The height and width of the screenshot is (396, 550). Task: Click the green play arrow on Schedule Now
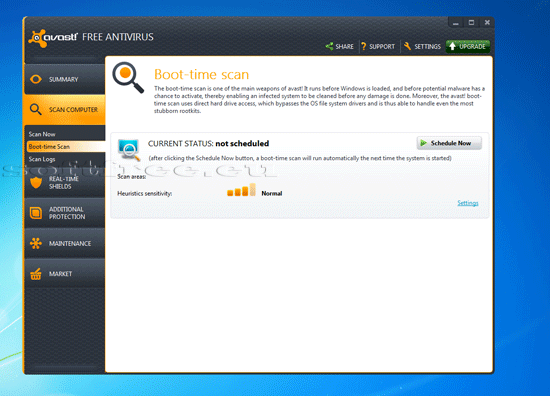pyautogui.click(x=423, y=143)
